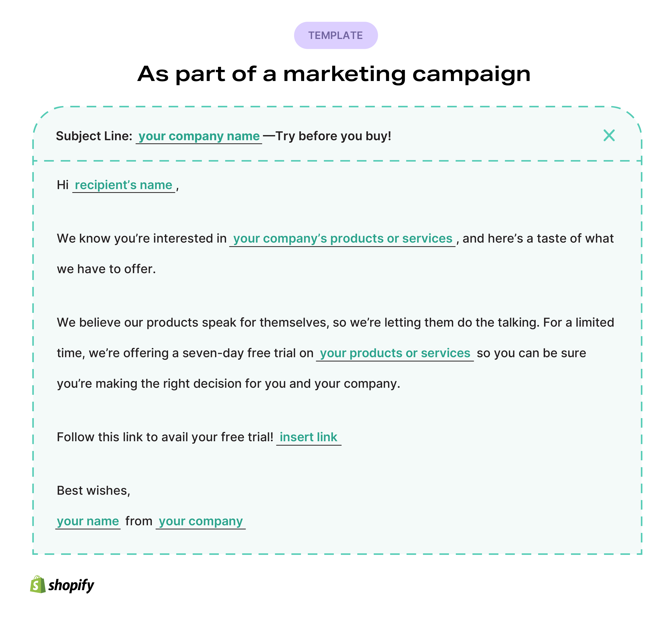Select the purple TEMPLATE badge
The height and width of the screenshot is (620, 672).
tap(336, 36)
